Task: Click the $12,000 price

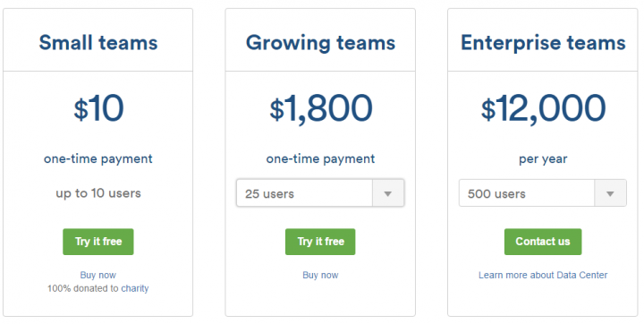Action: (543, 108)
